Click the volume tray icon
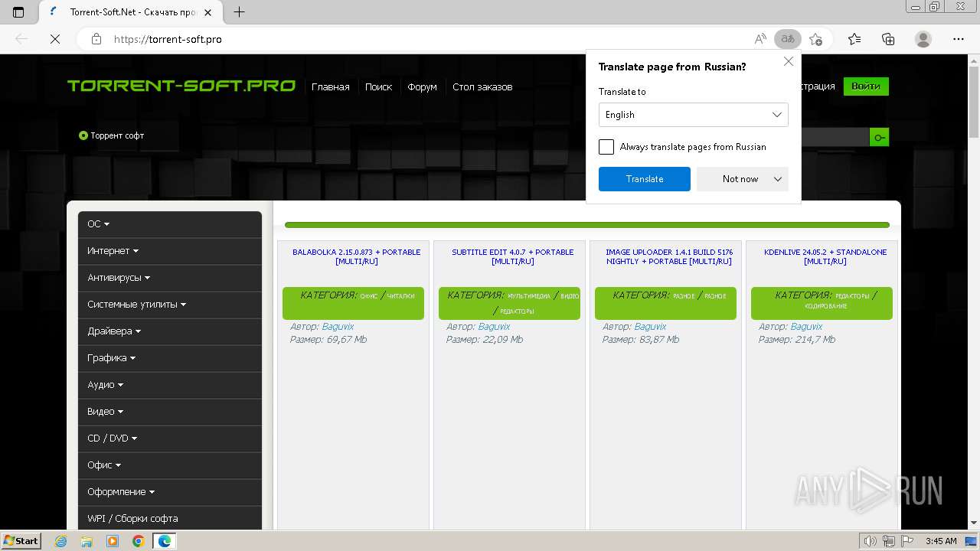The width and height of the screenshot is (980, 551). (870, 541)
